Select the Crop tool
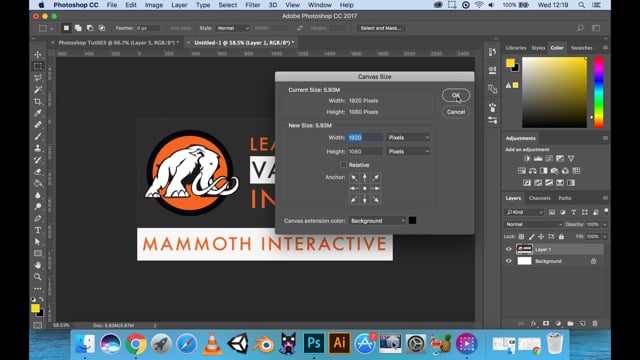 point(38,101)
